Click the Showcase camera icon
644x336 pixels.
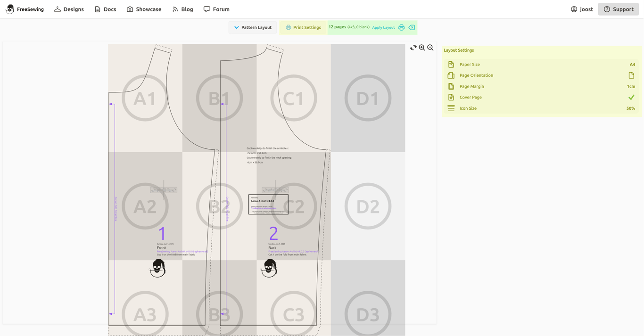tap(130, 9)
